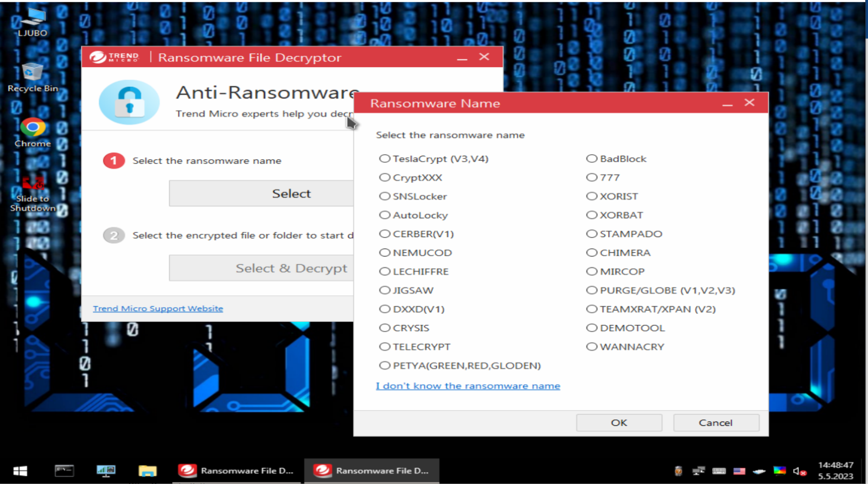Cancel the Ransomware Name dialog

tap(716, 423)
